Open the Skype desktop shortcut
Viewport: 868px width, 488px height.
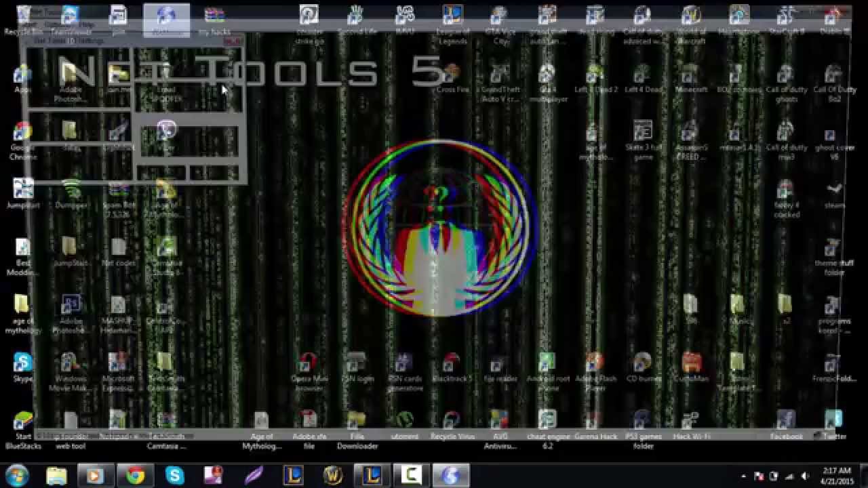tap(22, 368)
